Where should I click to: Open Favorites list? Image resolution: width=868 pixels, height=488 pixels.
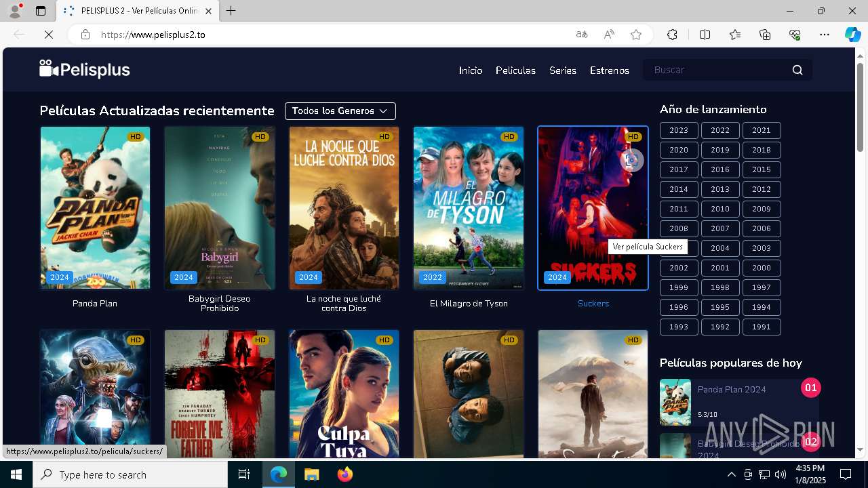(x=735, y=35)
